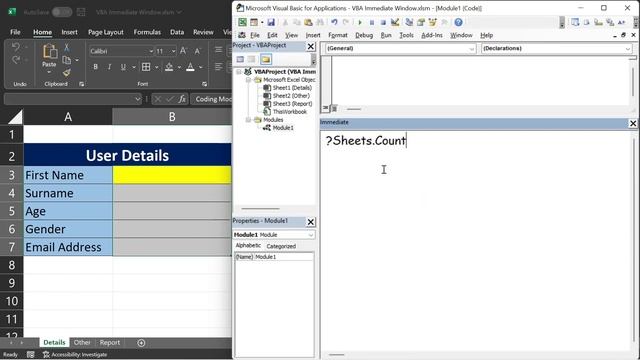Click yellow First Name input cell B3
640x360 pixels.
tap(172, 175)
